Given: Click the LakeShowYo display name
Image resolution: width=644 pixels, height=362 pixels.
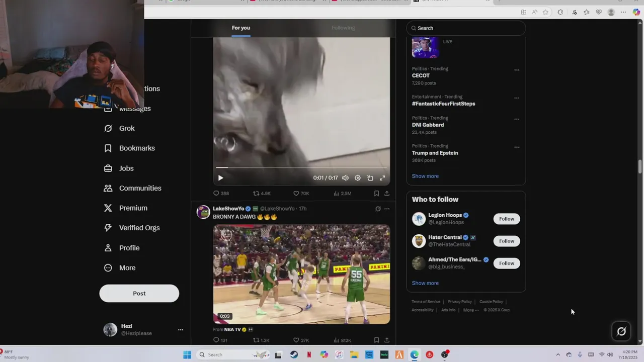Looking at the screenshot, I should (228, 209).
